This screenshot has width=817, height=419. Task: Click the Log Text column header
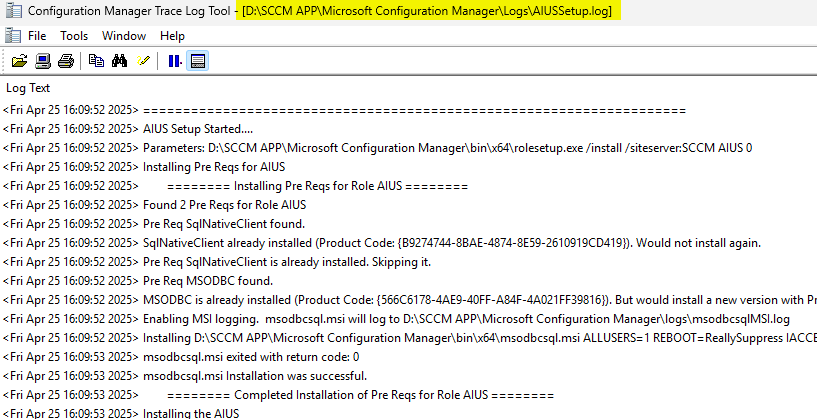28,88
